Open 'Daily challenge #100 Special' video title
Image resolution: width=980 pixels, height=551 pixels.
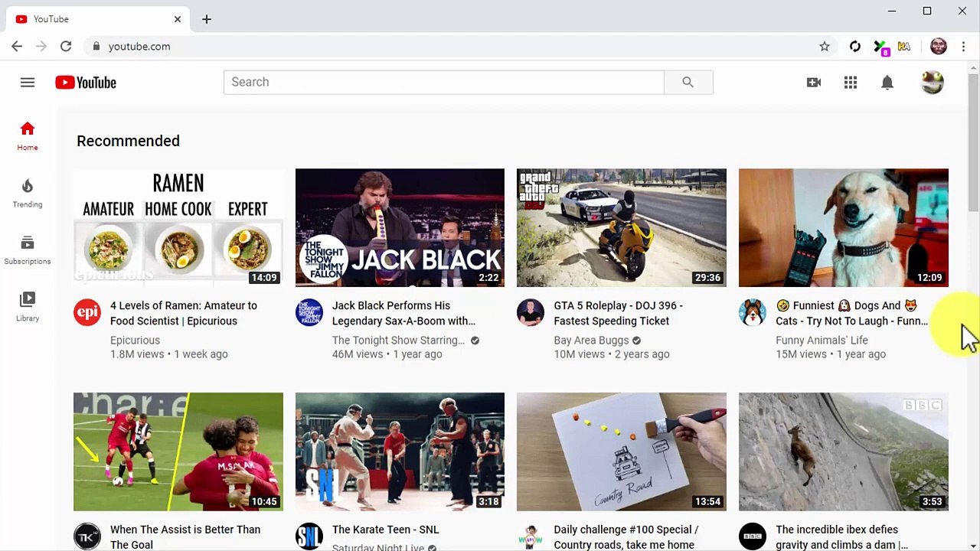626,537
